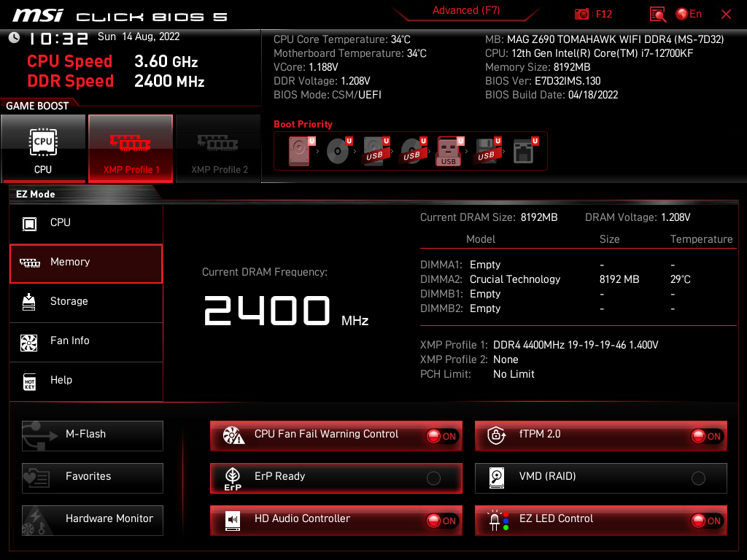Toggle the fTPM 2.0 switch

coord(706,436)
